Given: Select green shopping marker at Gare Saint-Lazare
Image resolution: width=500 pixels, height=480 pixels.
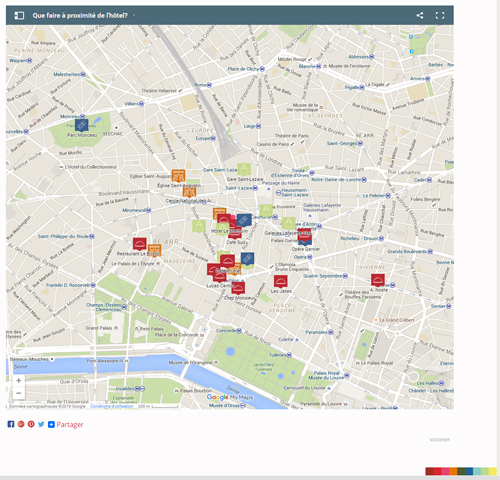Looking at the screenshot, I should coord(244,169).
